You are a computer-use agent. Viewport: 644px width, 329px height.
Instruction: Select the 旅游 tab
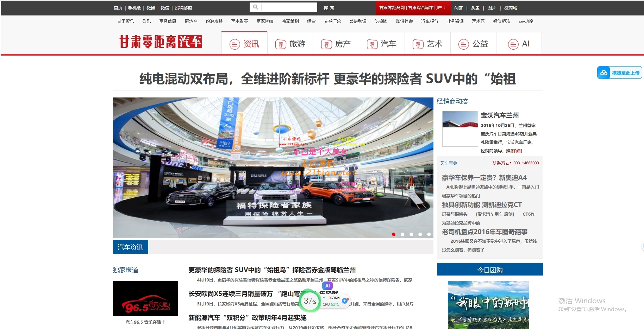point(290,44)
